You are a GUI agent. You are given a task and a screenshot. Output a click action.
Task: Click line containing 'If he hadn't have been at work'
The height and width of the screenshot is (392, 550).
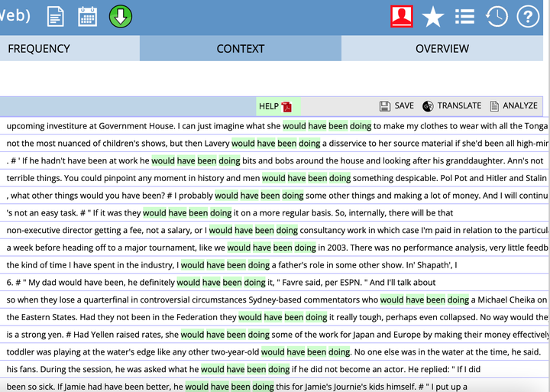tap(275, 160)
